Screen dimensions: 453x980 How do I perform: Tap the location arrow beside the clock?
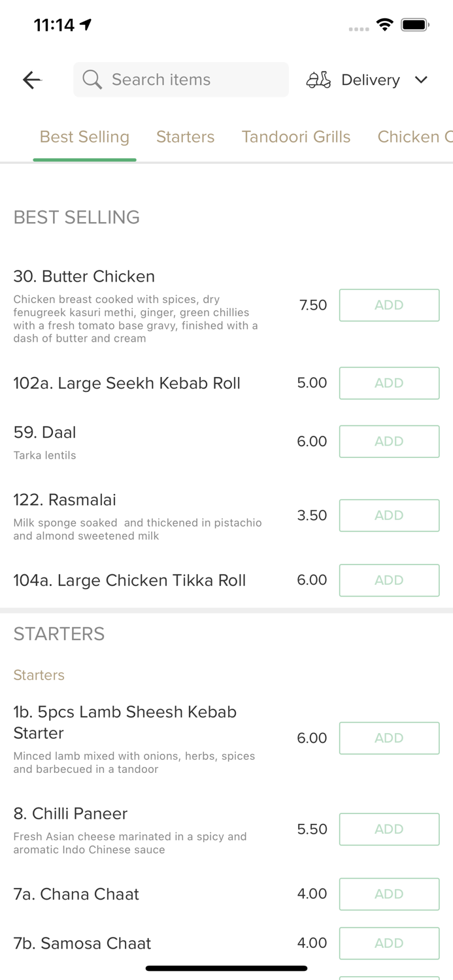click(85, 23)
